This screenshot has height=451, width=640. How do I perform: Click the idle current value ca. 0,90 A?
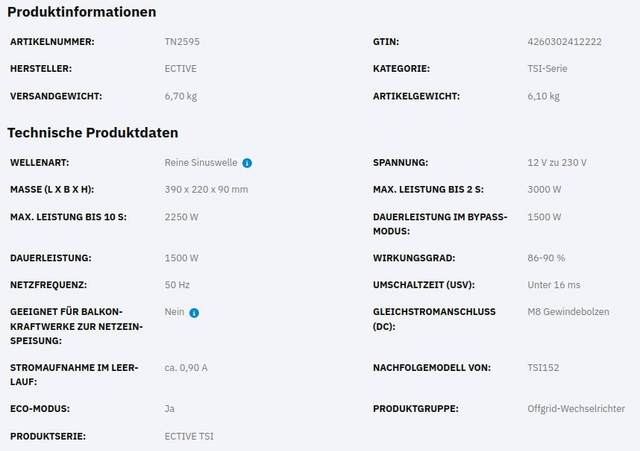[186, 367]
